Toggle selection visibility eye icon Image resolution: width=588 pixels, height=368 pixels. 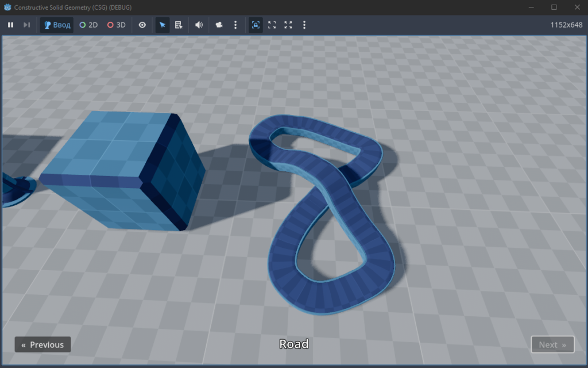tap(142, 25)
